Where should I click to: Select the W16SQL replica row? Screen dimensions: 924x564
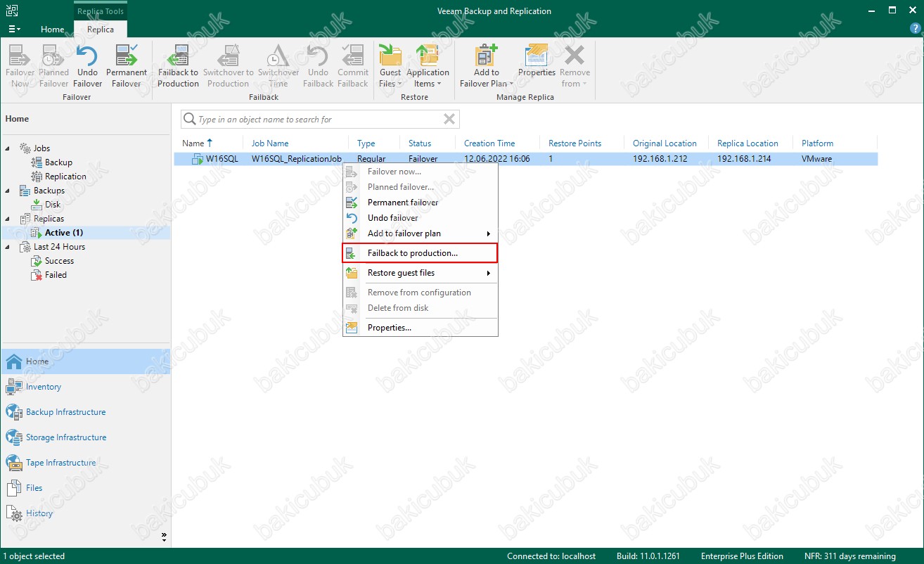(526, 159)
